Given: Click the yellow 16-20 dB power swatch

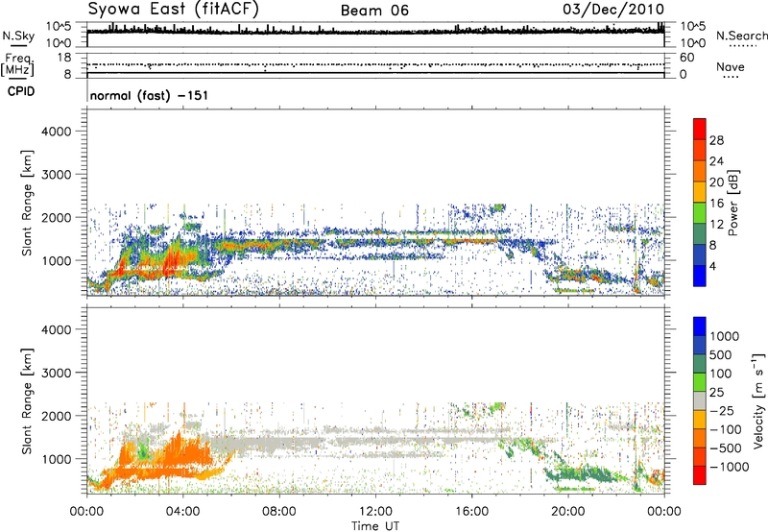Looking at the screenshot, I should coord(700,192).
